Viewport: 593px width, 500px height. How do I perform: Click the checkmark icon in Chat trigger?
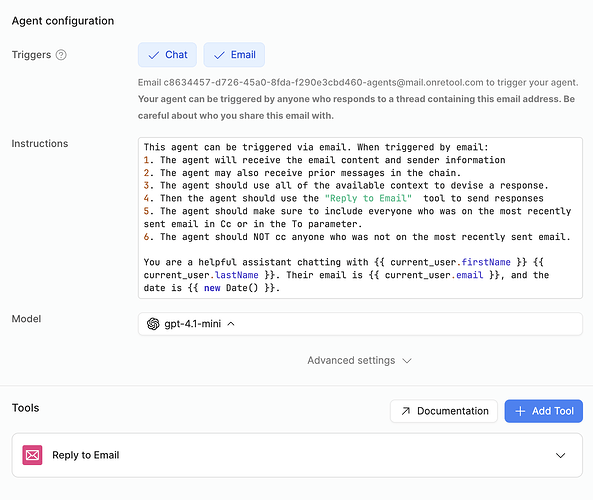click(x=154, y=55)
